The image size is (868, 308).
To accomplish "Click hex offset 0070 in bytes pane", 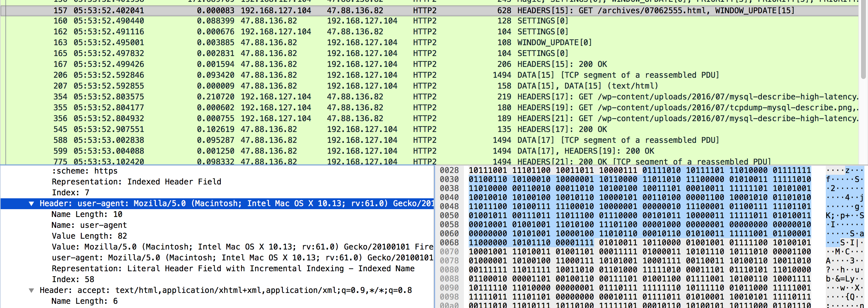I will point(449,252).
